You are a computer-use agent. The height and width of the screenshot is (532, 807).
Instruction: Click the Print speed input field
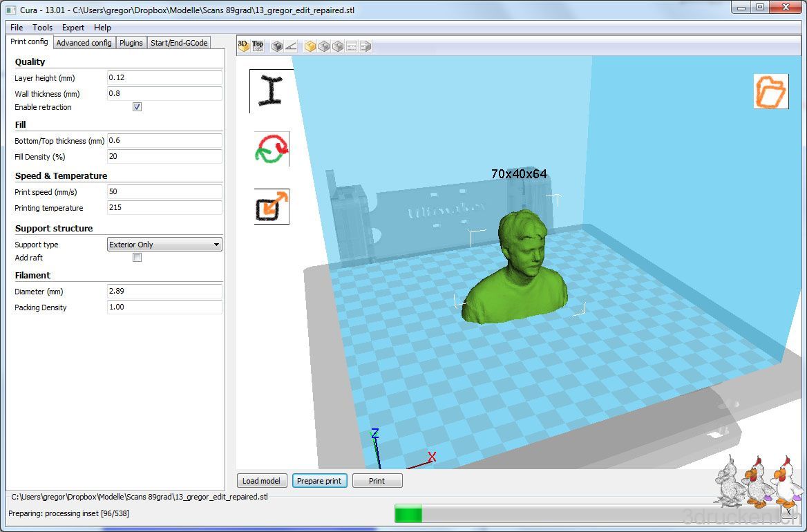(x=164, y=192)
